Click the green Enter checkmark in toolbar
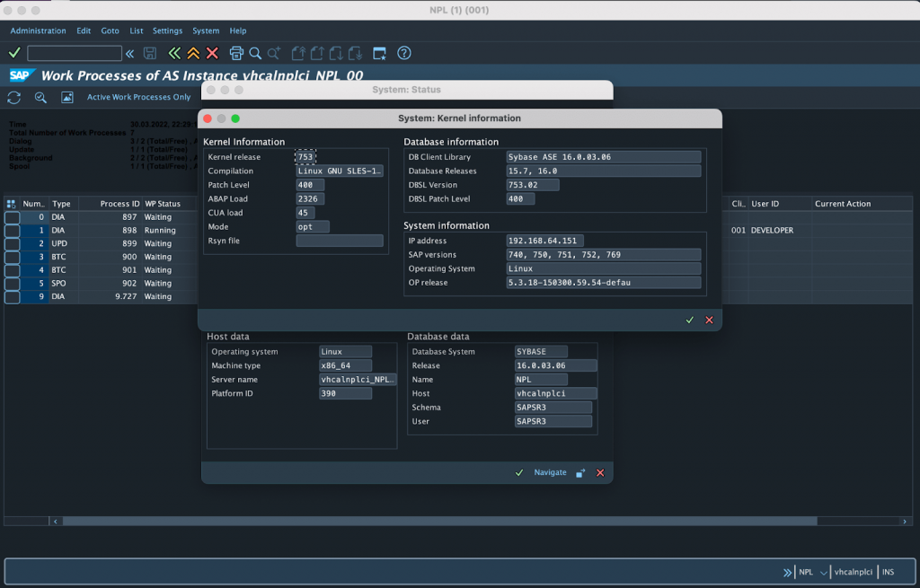 [x=14, y=53]
